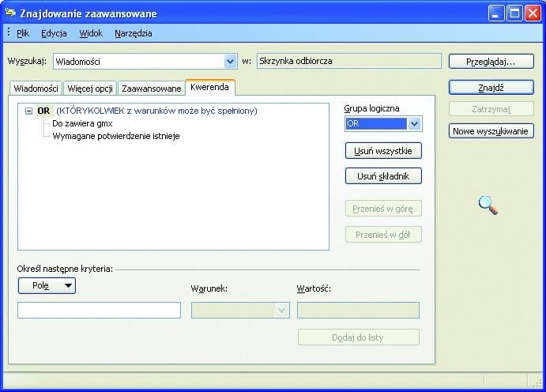The height and width of the screenshot is (392, 546).
Task: Expand the Grupa logiczna dropdown
Action: [x=414, y=124]
